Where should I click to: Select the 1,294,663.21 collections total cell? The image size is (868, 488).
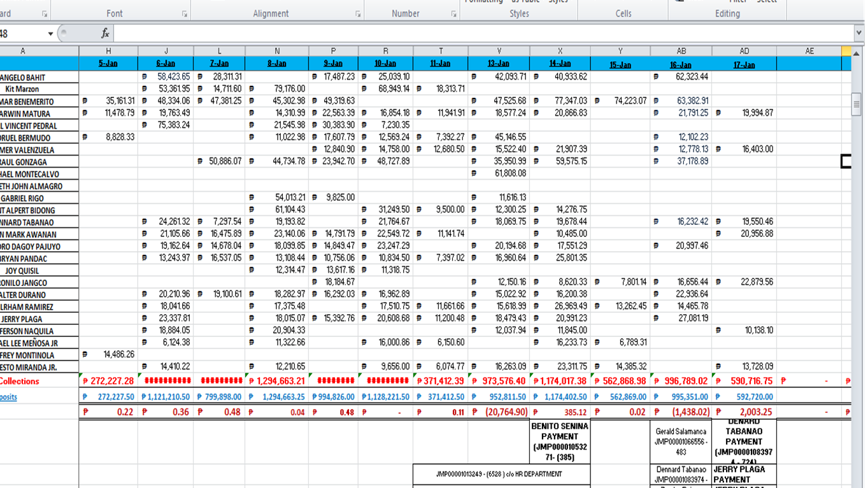tap(277, 381)
